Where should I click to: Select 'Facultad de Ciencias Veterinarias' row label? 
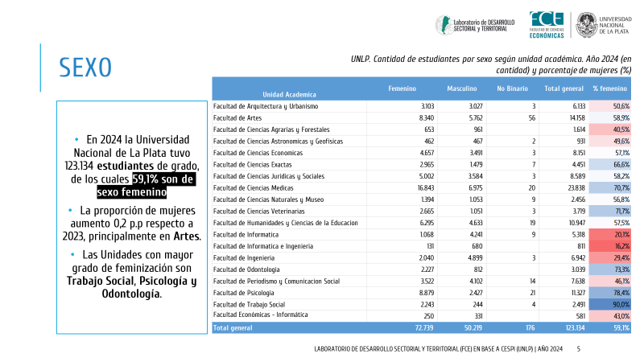(258, 212)
